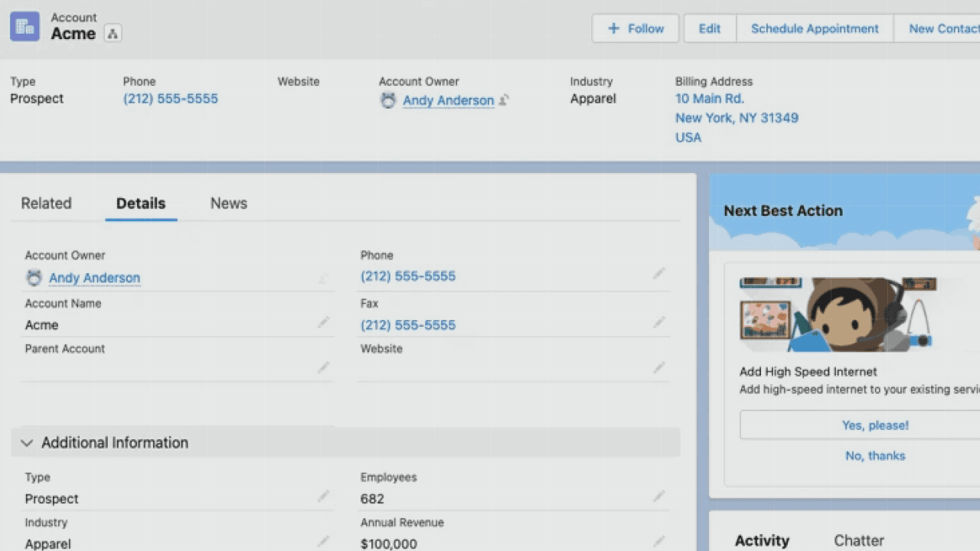This screenshot has width=980, height=551.
Task: Click the Next Best Action heading
Action: (783, 211)
